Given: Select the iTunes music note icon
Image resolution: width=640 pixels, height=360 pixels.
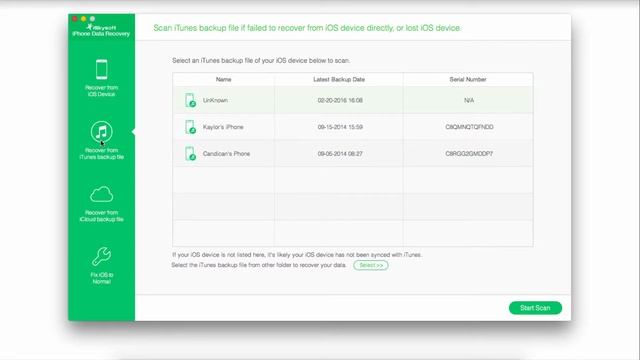Looking at the screenshot, I should pyautogui.click(x=102, y=131).
